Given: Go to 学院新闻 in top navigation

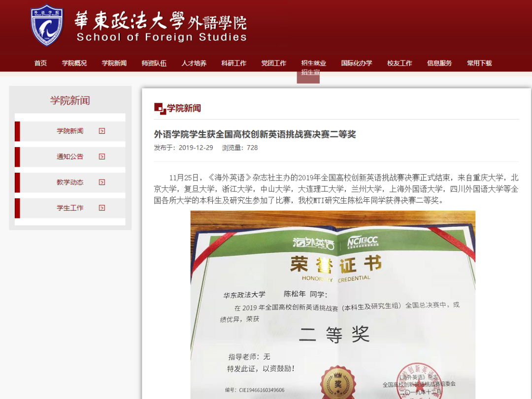Looking at the screenshot, I should point(114,63).
